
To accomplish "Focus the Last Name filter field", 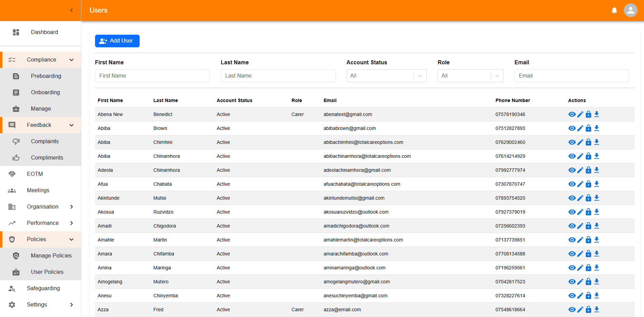I will click(278, 76).
